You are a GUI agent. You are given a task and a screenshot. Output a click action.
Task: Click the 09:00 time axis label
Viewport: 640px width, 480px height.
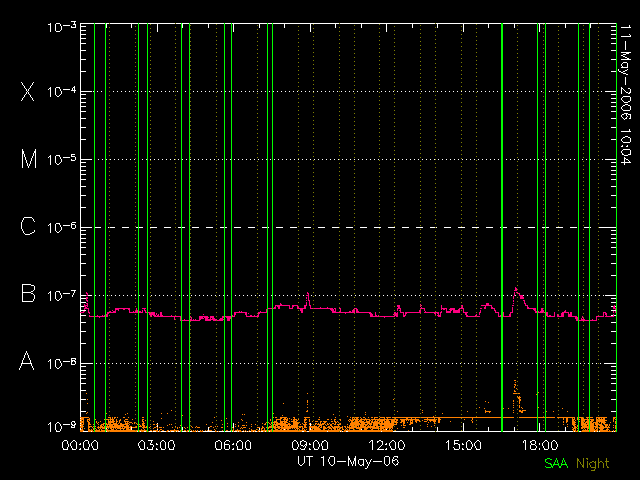pyautogui.click(x=310, y=445)
